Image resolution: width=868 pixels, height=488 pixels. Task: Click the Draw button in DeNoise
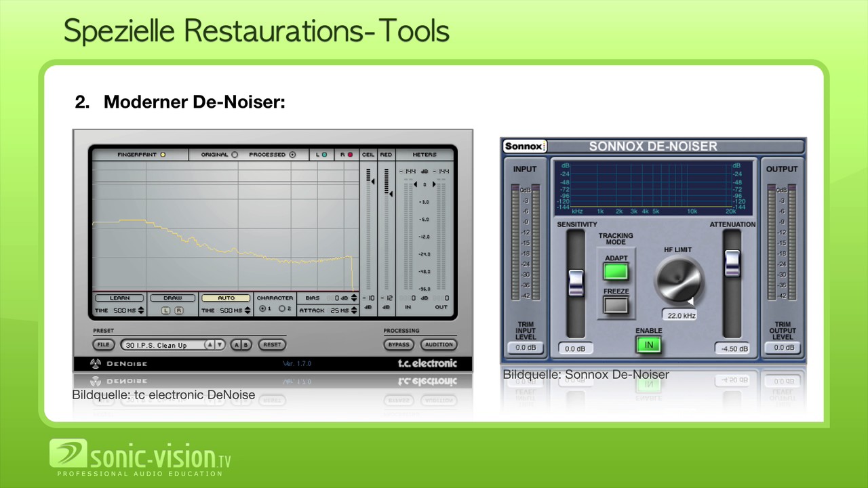click(x=172, y=298)
